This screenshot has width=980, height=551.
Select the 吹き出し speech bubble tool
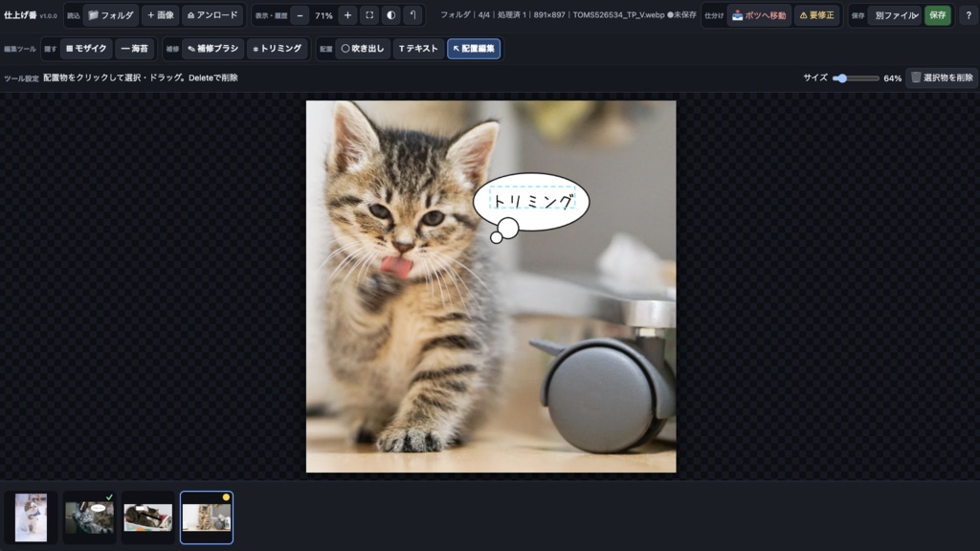363,48
